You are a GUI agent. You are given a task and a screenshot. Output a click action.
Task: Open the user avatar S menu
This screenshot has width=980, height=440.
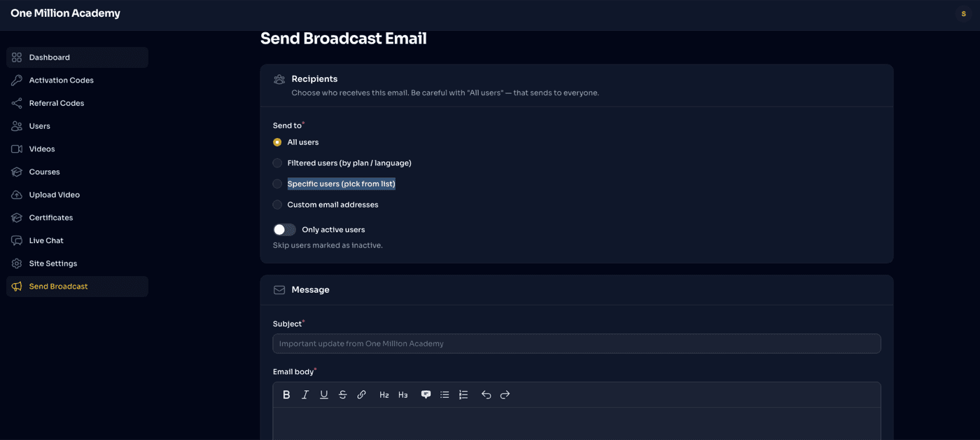[964, 14]
